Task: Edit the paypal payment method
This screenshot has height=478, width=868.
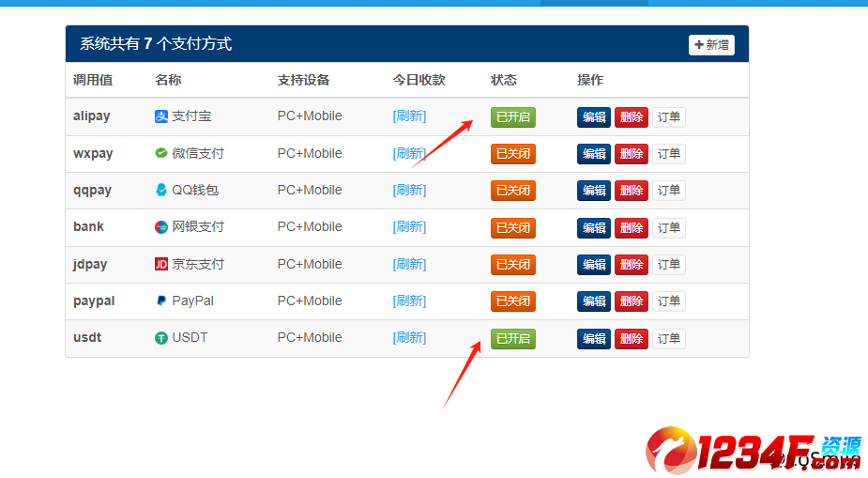Action: 594,301
